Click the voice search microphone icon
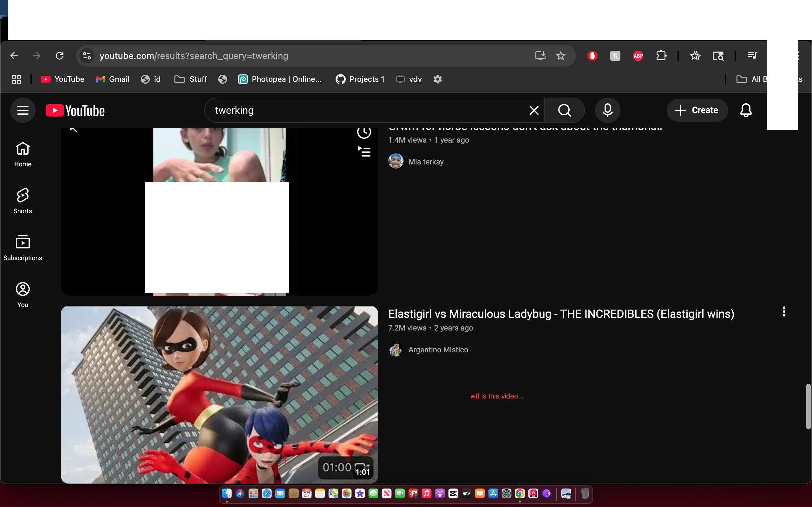Screen dimensions: 812x507 pyautogui.click(x=607, y=110)
